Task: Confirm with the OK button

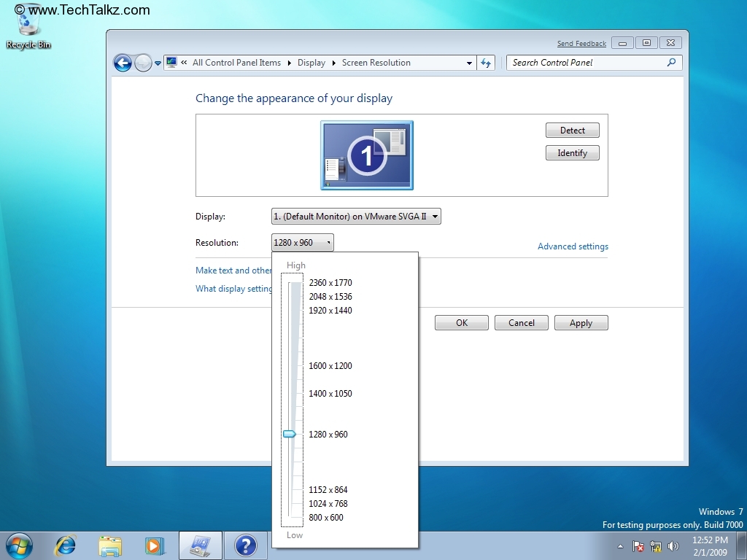Action: pyautogui.click(x=461, y=323)
